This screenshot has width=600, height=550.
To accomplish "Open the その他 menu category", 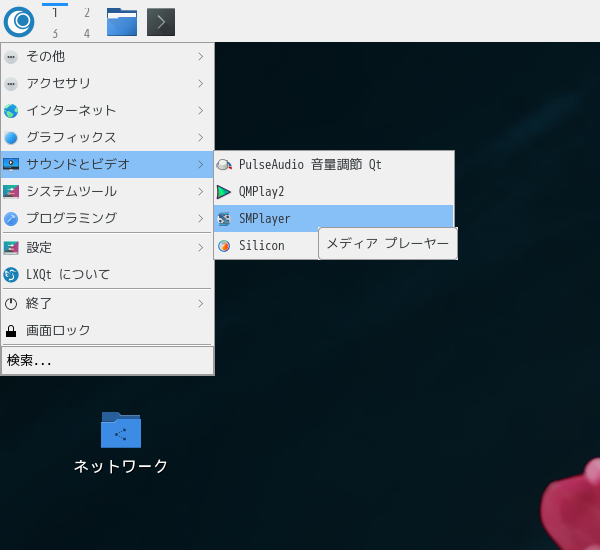I will click(107, 57).
